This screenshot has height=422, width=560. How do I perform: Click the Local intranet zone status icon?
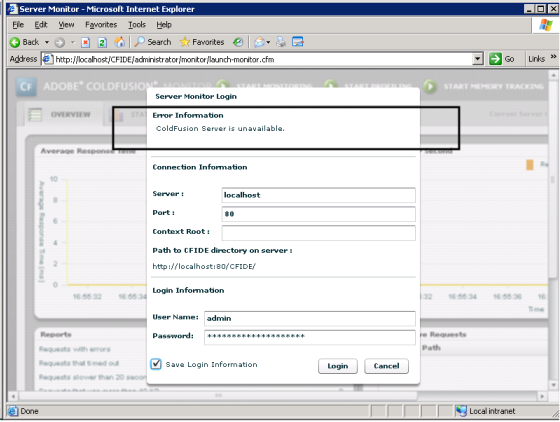(461, 411)
